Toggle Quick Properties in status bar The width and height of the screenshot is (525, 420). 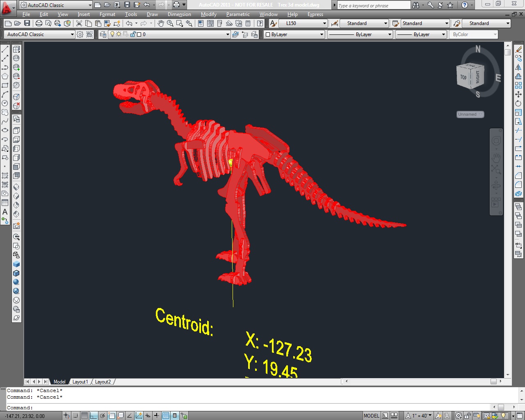point(175,415)
